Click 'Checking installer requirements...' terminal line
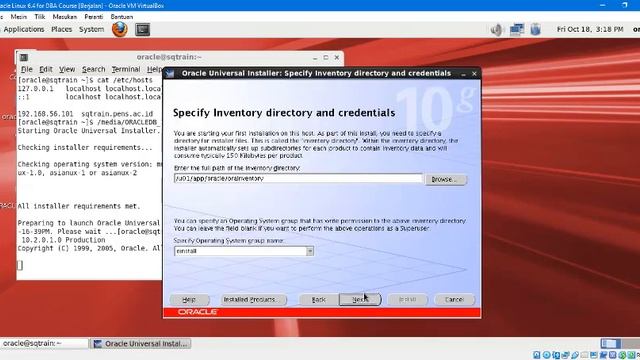 tap(85, 147)
